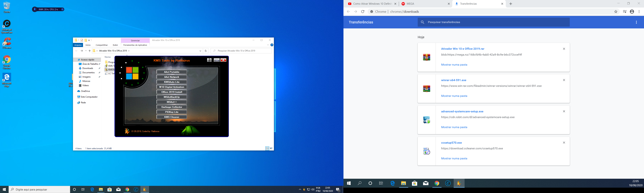Click the arrow on the RAM and CPU widget
This screenshot has height=193, width=644.
(x=62, y=9)
